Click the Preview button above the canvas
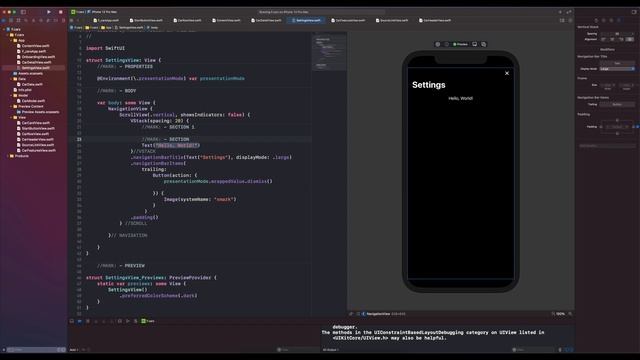 pyautogui.click(x=460, y=44)
